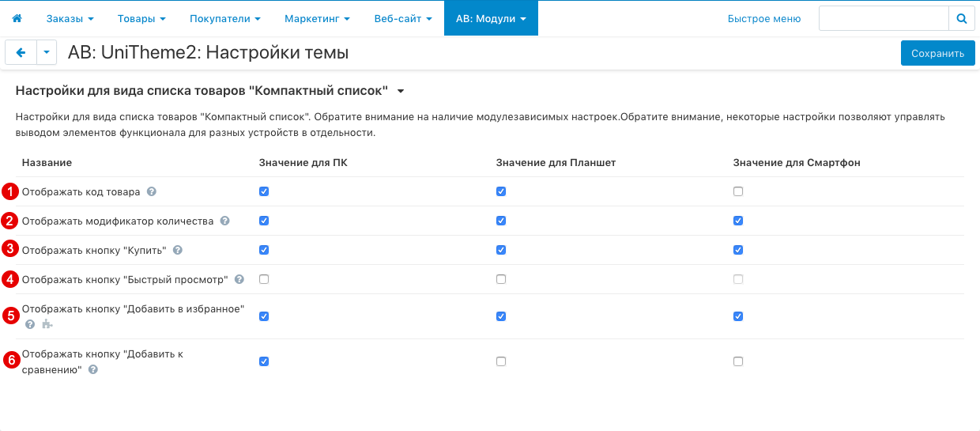Screen dimensions: 980x431
Task: Click the "Значение для ПК" column header
Action: point(303,162)
